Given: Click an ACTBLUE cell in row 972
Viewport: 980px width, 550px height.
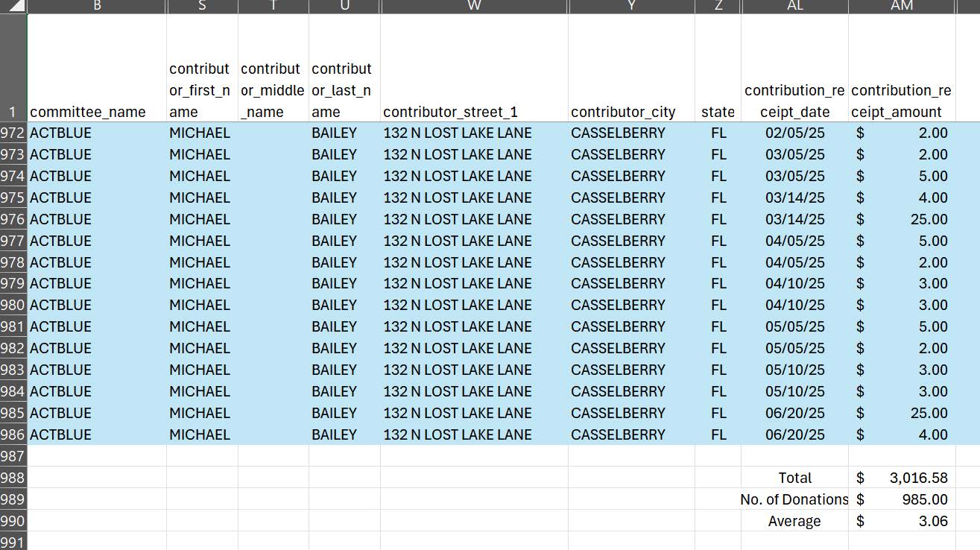Looking at the screenshot, I should coord(60,133).
